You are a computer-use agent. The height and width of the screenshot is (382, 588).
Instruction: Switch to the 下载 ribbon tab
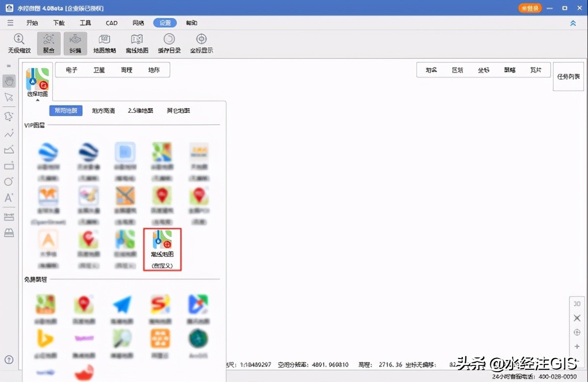59,23
